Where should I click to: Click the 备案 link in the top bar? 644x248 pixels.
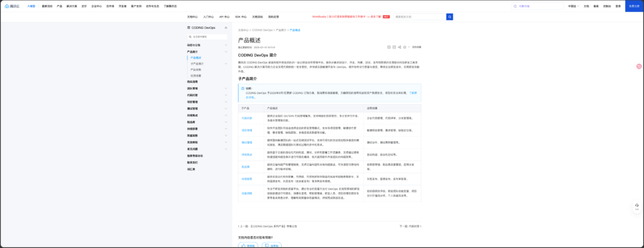pos(596,6)
